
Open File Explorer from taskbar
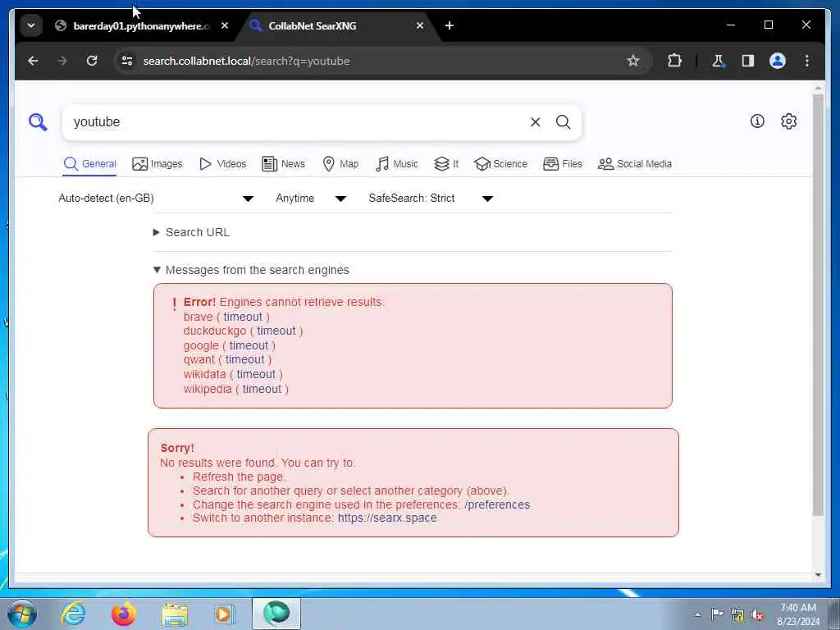[x=175, y=614]
